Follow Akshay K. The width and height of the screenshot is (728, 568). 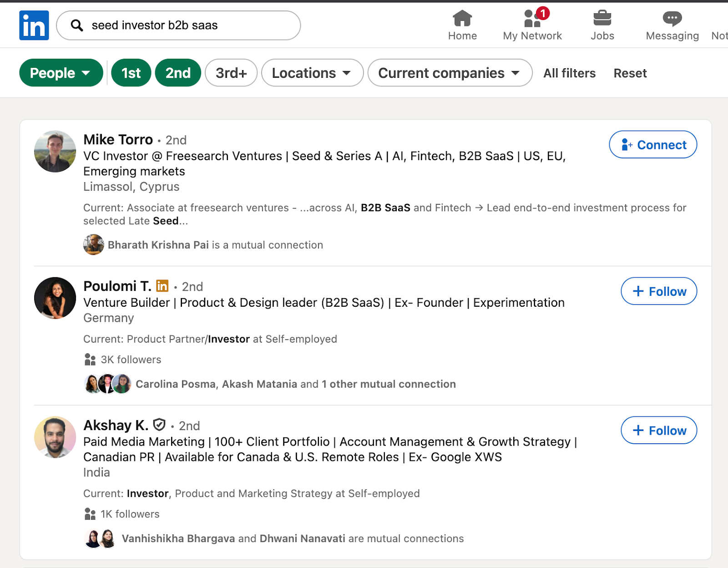(659, 430)
